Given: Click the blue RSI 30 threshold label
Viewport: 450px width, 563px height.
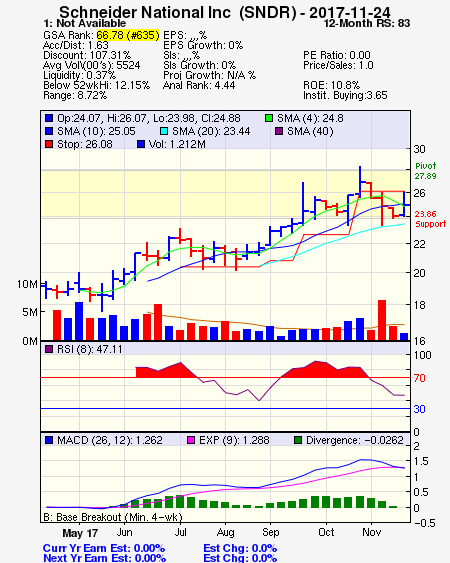Looking at the screenshot, I should 419,409.
